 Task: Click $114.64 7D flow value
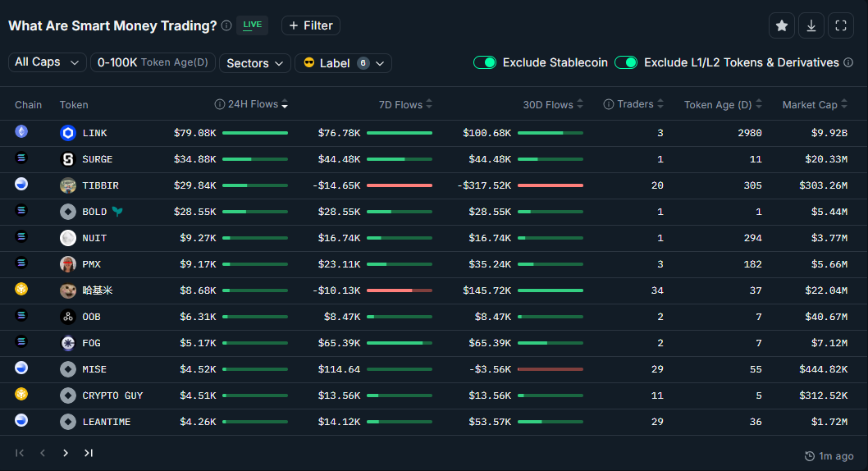(x=339, y=369)
